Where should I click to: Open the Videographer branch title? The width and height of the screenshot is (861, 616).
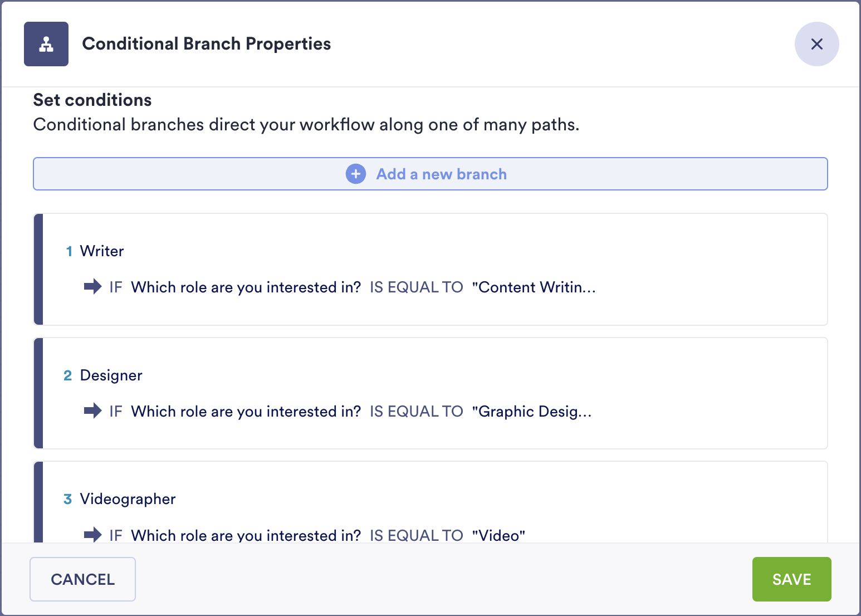[128, 499]
